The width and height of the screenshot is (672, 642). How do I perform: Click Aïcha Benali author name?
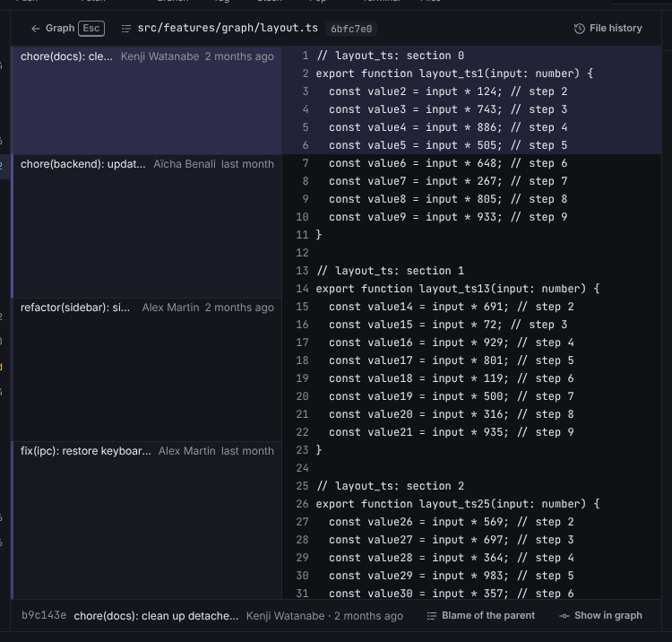pyautogui.click(x=185, y=164)
